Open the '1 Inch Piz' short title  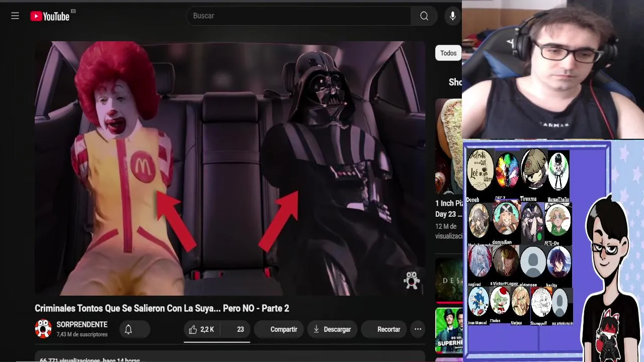[449, 209]
